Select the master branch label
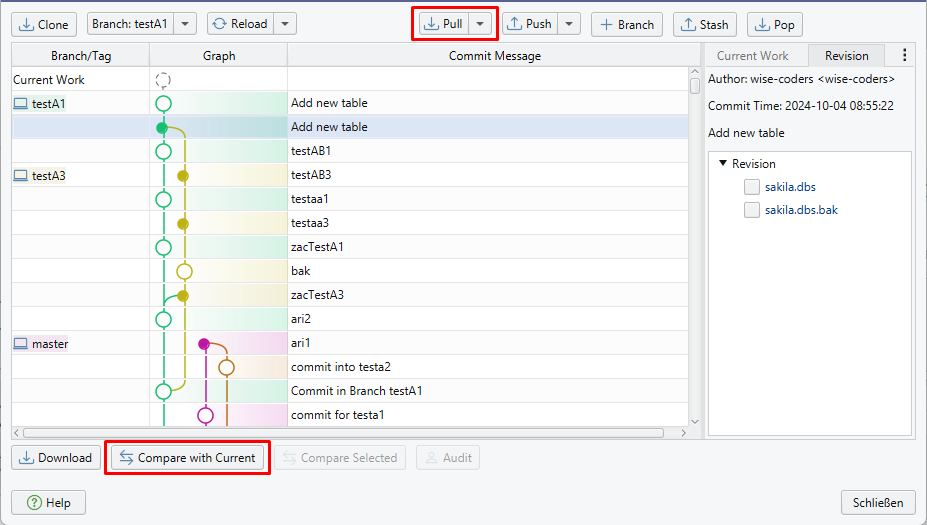The width and height of the screenshot is (927, 525). [41, 343]
